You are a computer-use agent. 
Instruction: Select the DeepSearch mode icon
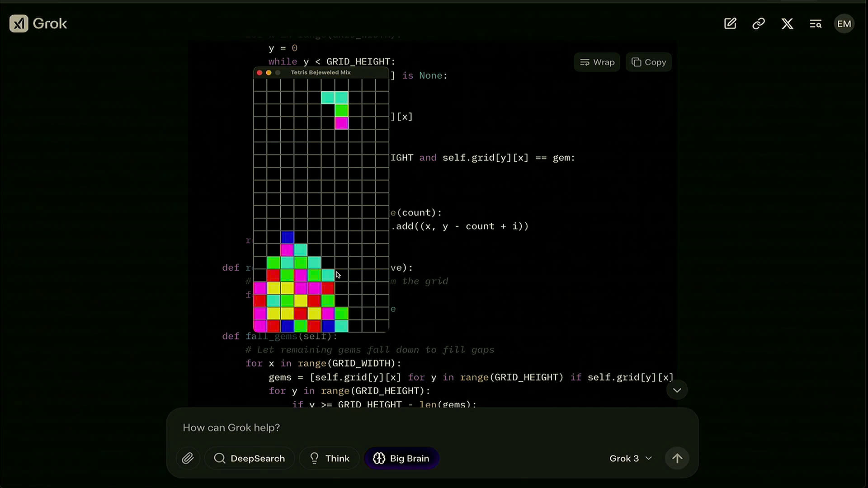(220, 458)
